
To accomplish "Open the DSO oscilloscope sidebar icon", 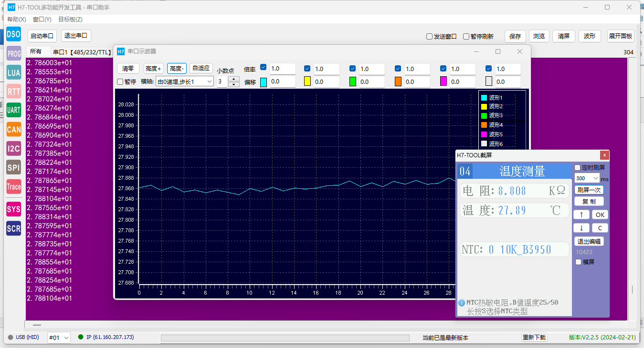I will tap(13, 34).
